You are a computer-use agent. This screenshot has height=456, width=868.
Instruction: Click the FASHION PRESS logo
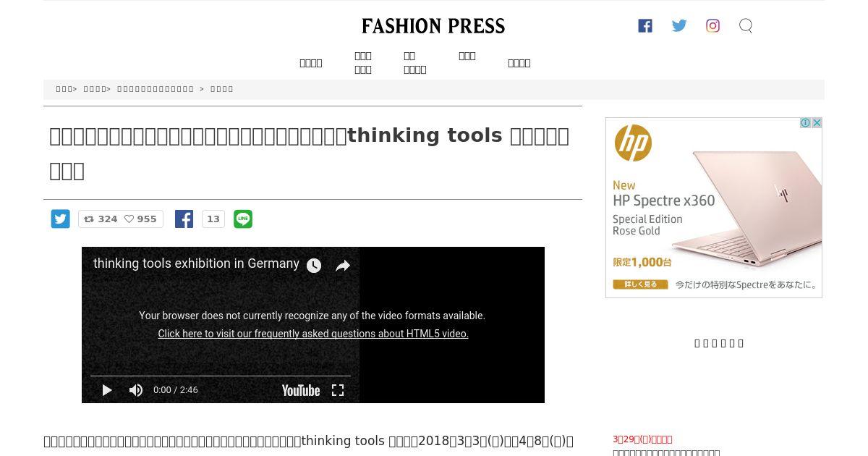point(433,26)
